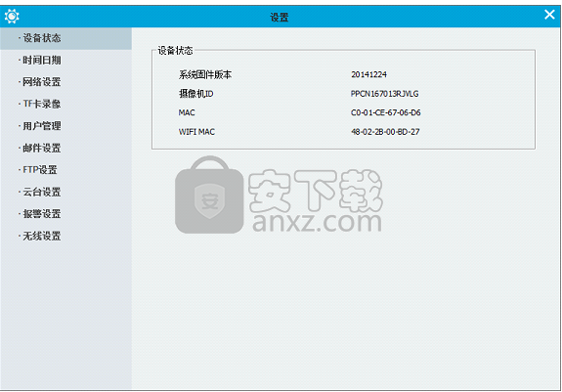
Task: Click the WIFI MAC label
Action: tap(196, 132)
